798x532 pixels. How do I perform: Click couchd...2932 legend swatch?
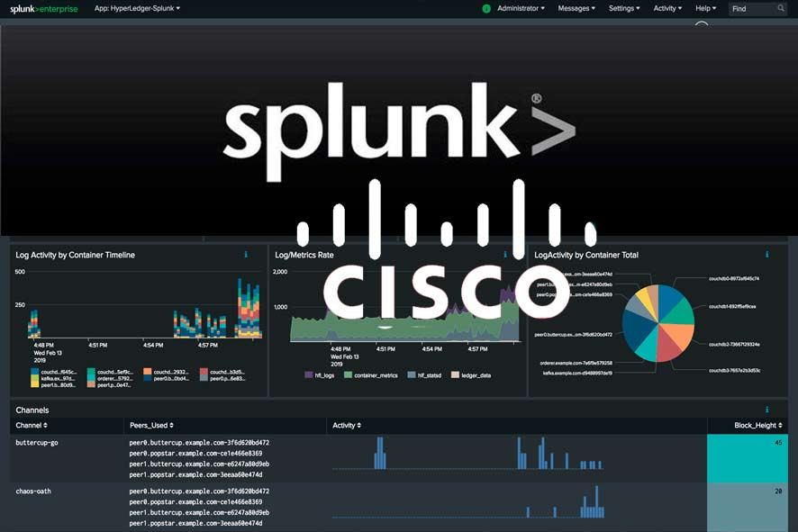148,372
